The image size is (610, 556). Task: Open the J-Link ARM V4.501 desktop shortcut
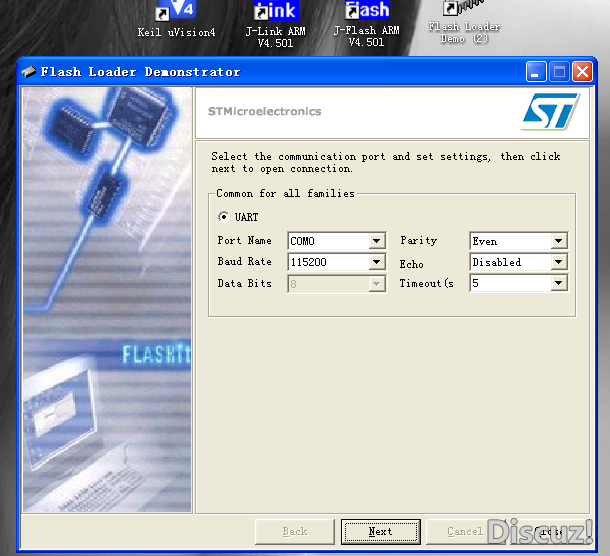[275, 23]
